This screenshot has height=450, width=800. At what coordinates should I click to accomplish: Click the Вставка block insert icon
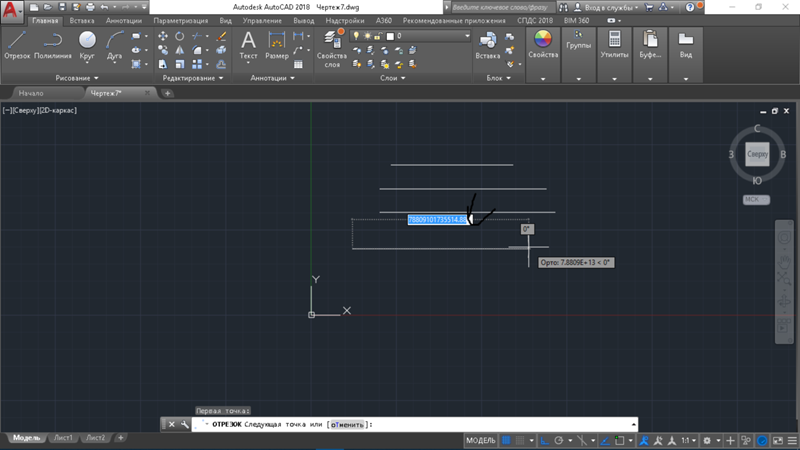point(489,44)
